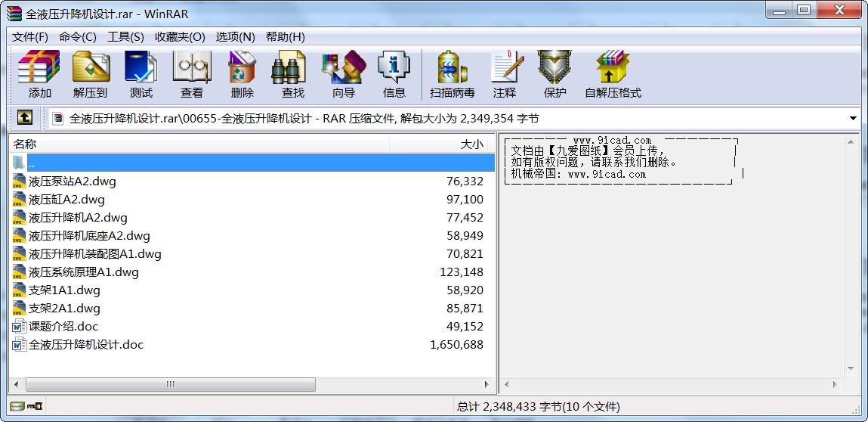Select file name 全液压升降机设计.doc
This screenshot has height=422, width=868.
[x=86, y=344]
